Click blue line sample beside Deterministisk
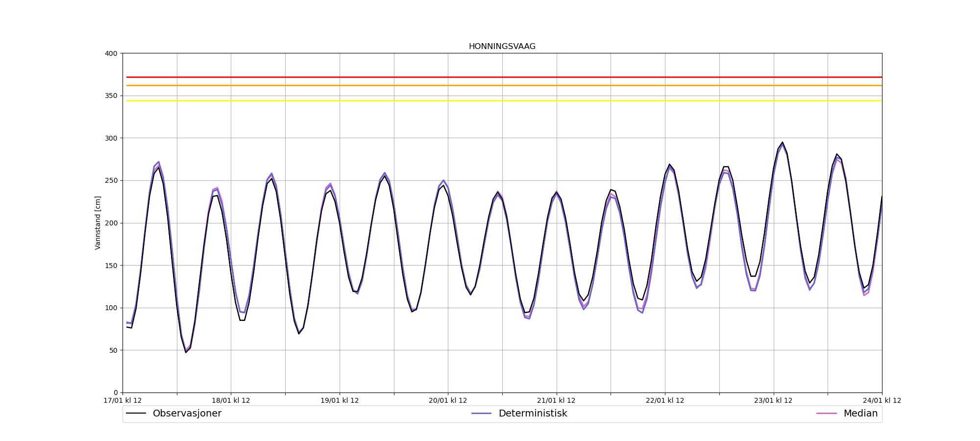The width and height of the screenshot is (980, 441). [481, 414]
